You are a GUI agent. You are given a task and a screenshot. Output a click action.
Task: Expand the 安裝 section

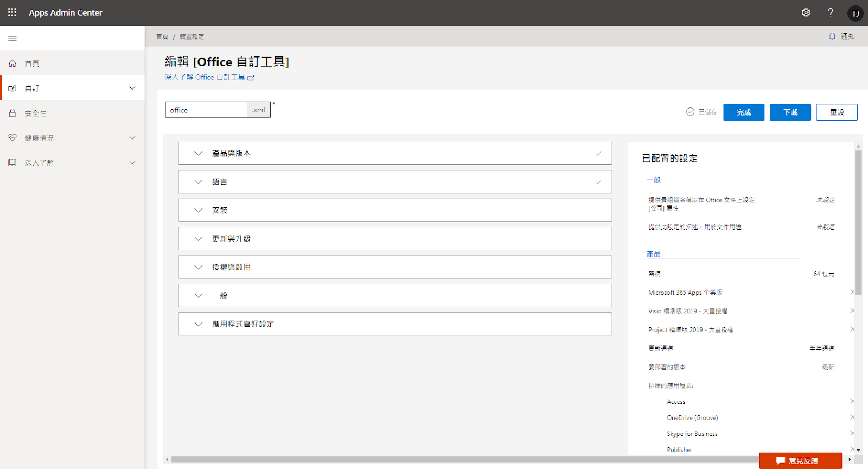point(395,210)
